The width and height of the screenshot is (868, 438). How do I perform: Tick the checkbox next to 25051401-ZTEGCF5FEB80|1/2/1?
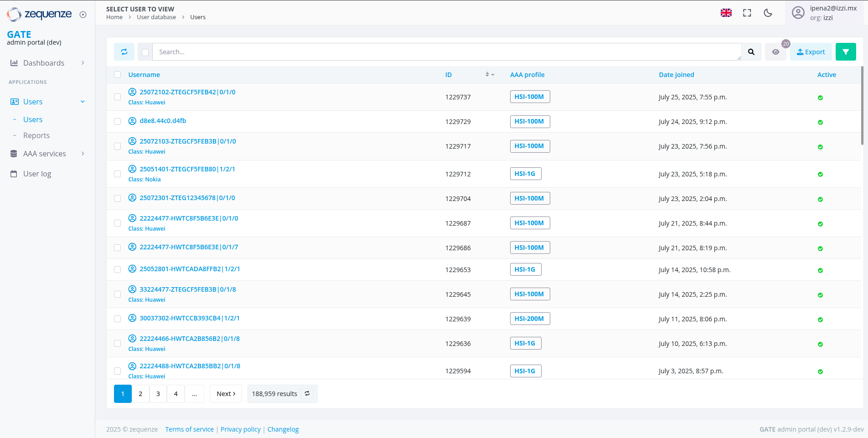117,174
